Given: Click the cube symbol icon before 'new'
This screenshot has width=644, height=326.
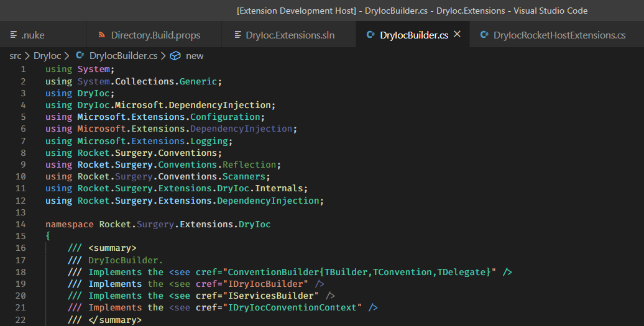Looking at the screenshot, I should 175,56.
